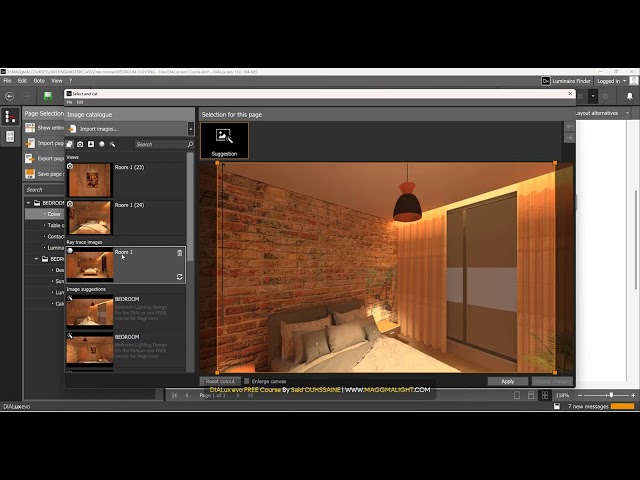Open the question mark help menu
This screenshot has height=480, width=640.
pyautogui.click(x=70, y=81)
